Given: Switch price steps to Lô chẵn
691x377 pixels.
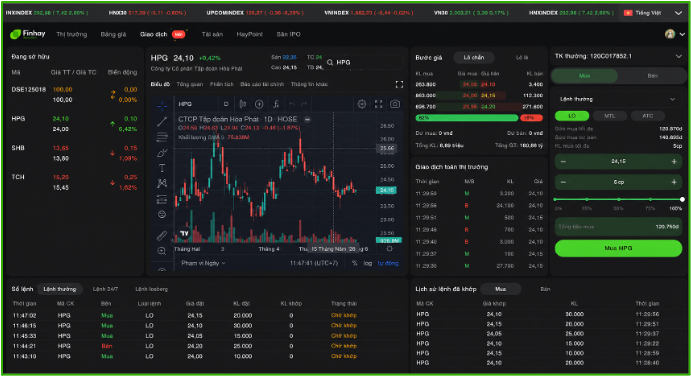Looking at the screenshot, I should [474, 57].
